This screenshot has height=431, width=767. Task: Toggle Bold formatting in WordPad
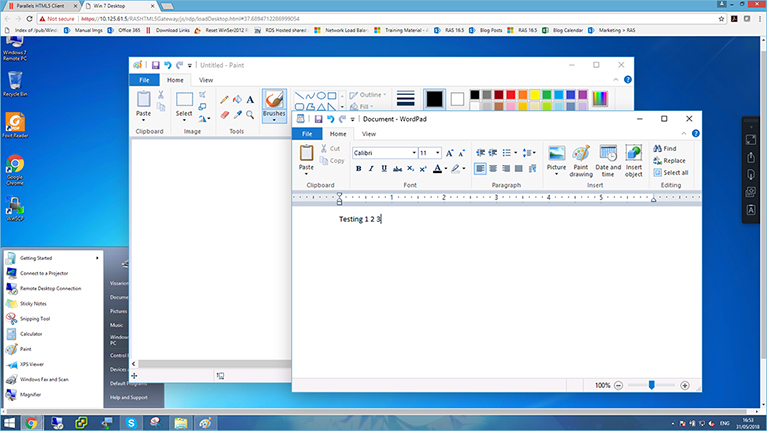coord(359,169)
